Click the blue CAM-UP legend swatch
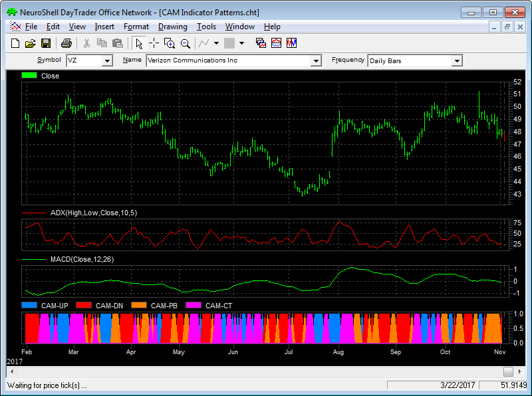This screenshot has height=396, width=532. point(29,305)
